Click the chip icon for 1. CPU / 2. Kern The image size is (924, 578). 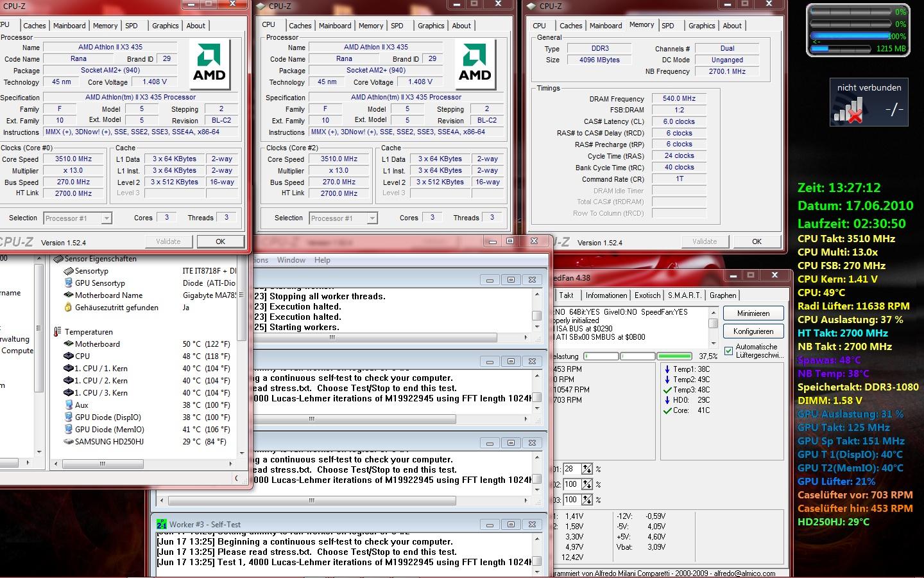69,380
